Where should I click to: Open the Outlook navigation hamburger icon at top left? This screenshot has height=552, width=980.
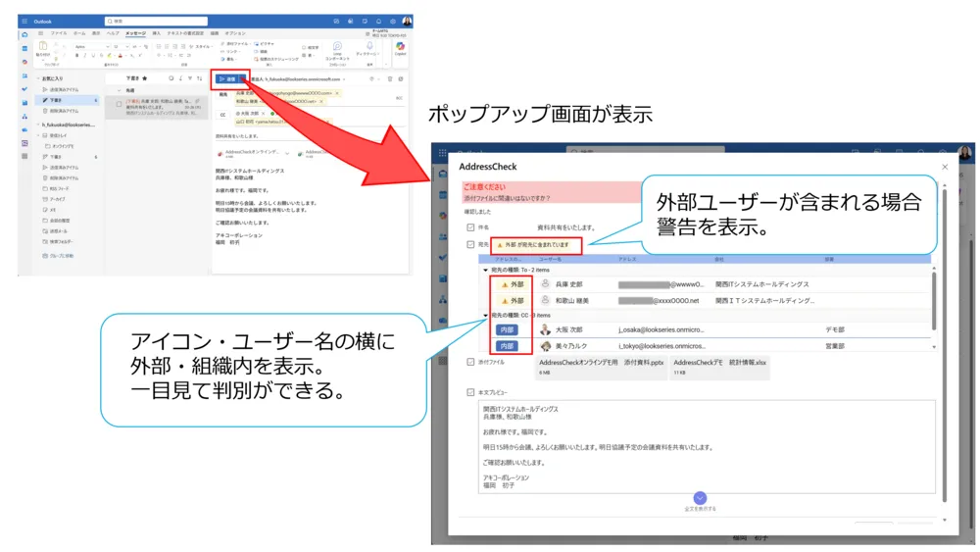(x=24, y=22)
